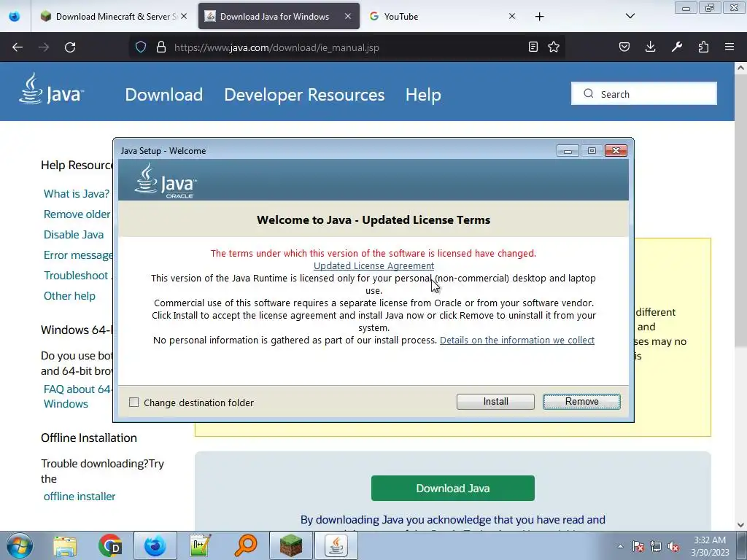Click the padlock site info icon

coord(161,47)
